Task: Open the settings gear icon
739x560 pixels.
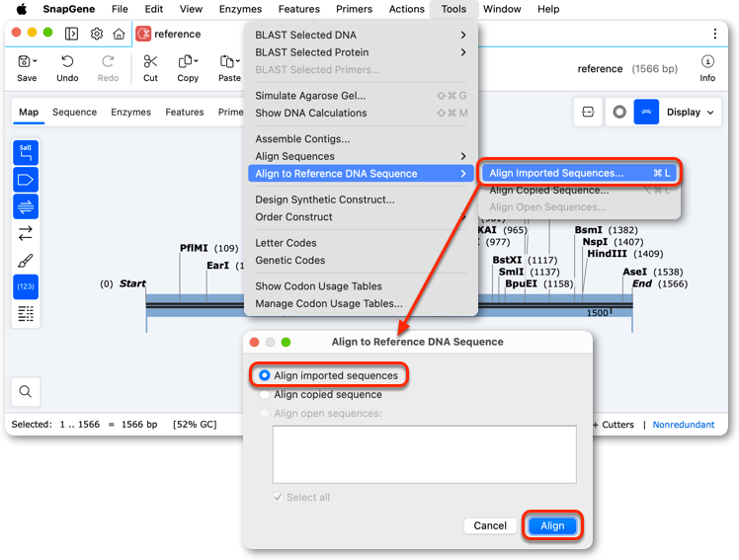Action: tap(97, 34)
